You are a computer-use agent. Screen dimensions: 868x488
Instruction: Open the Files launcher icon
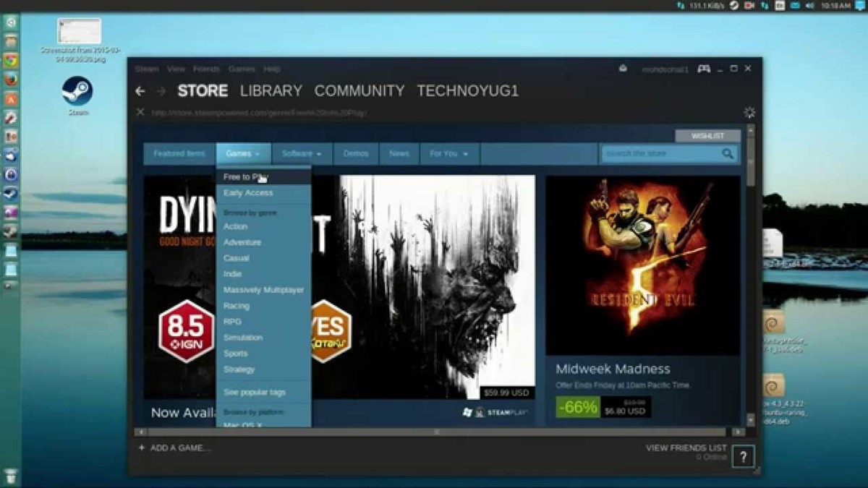(x=10, y=41)
